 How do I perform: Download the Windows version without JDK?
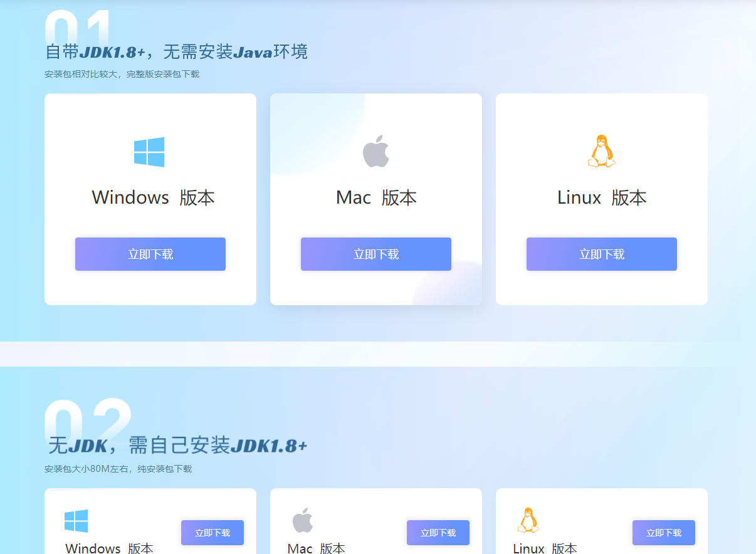(213, 533)
